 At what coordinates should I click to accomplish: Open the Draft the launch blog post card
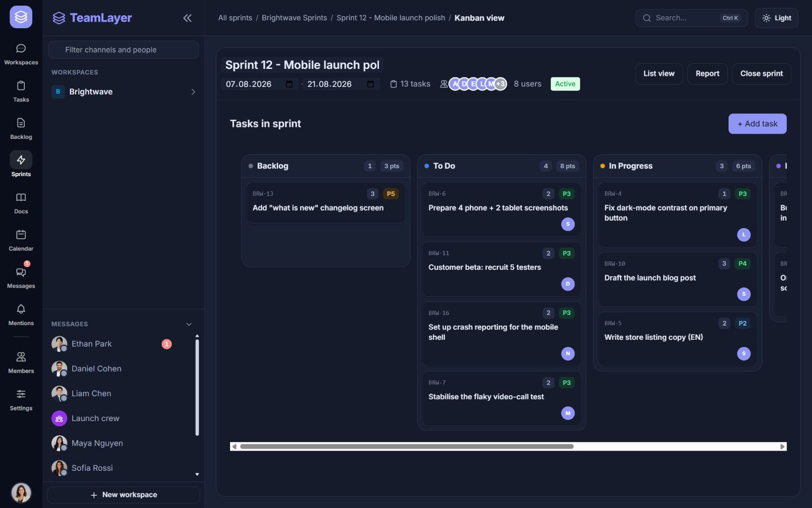pyautogui.click(x=678, y=279)
